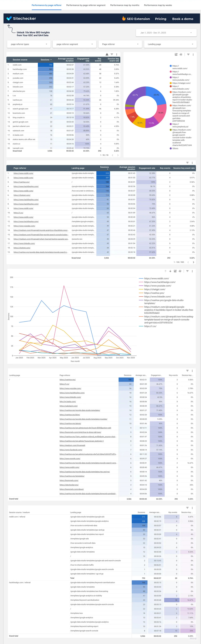
Task: Open three-dot menu on donut chart
Action: [193, 54]
